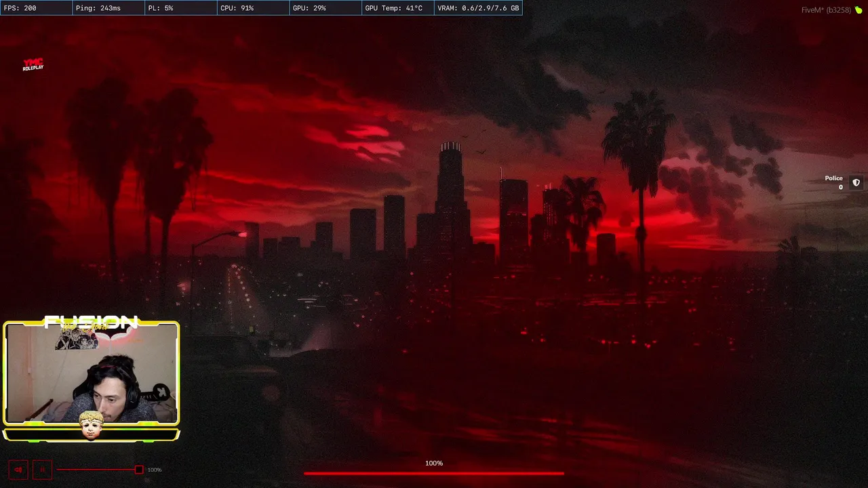Click the 100% label above loading bar
The image size is (868, 488).
(x=434, y=463)
